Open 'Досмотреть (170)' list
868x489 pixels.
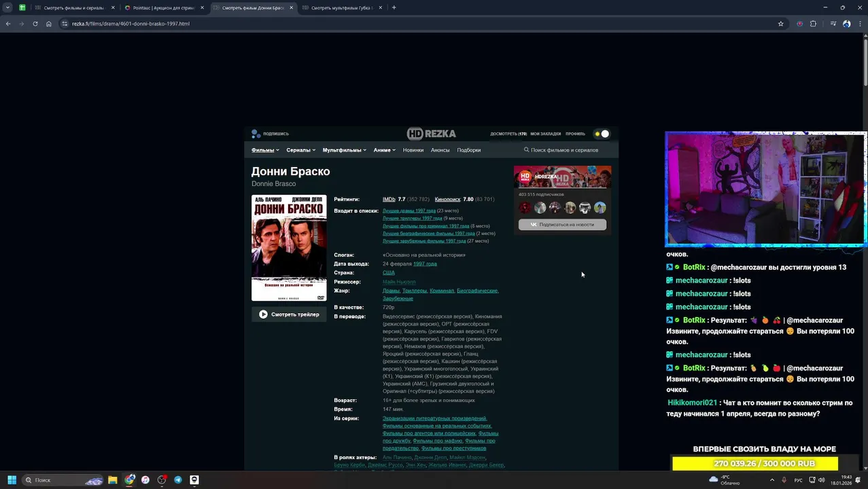coord(508,134)
